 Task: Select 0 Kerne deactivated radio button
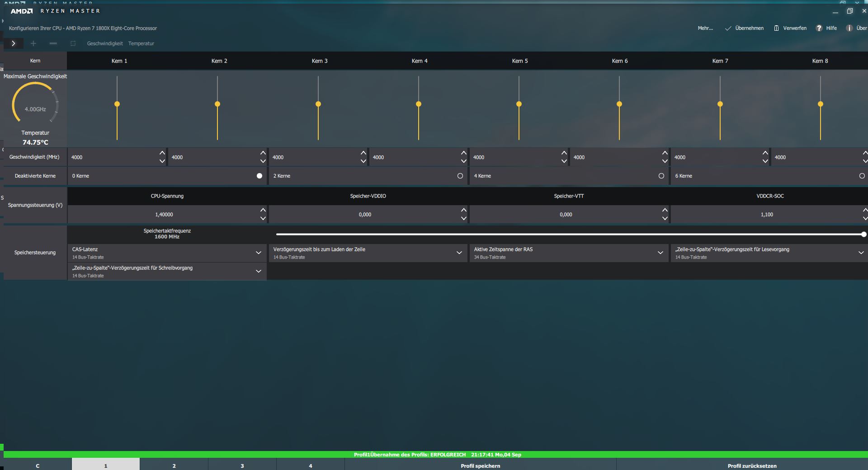coord(259,176)
